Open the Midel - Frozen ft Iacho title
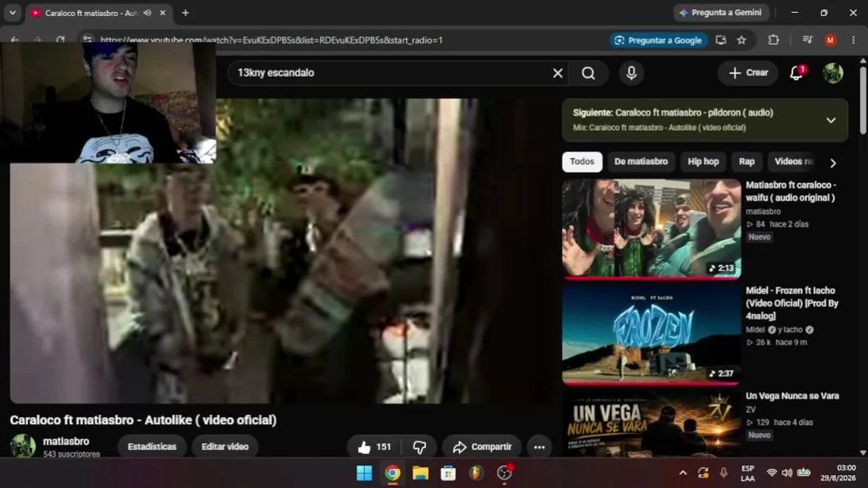 (792, 303)
